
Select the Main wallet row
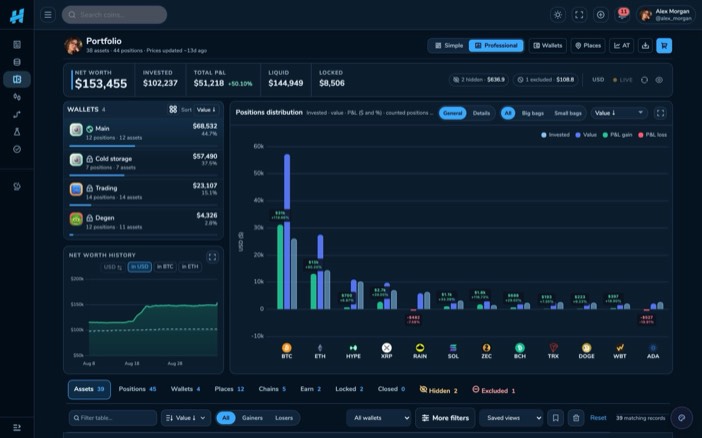click(x=143, y=133)
